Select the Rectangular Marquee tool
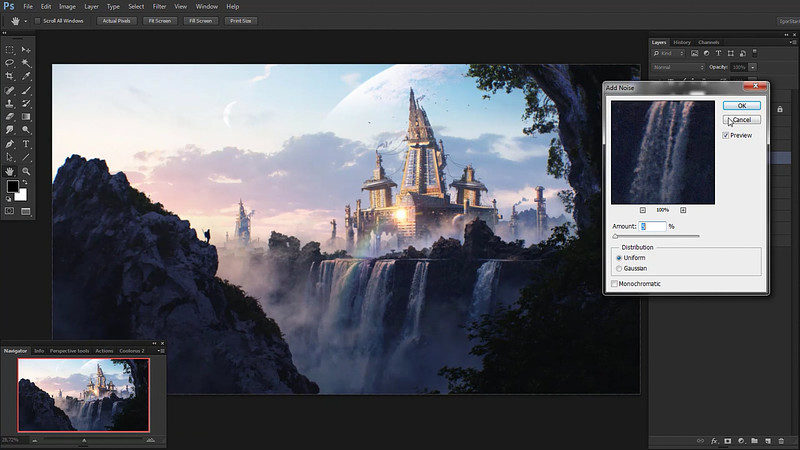Viewport: 800px width, 450px height. pos(10,50)
